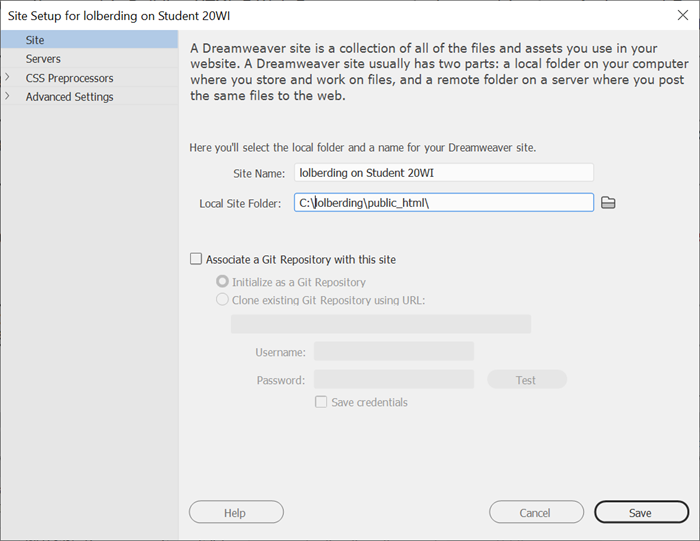
Task: Open CSS Preprocessors settings
Action: coord(69,78)
